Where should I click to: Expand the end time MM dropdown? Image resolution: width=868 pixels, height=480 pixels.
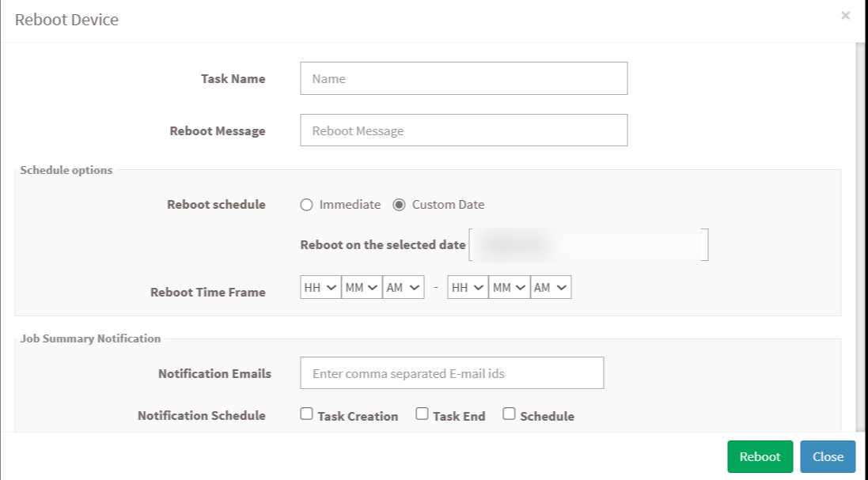pyautogui.click(x=509, y=288)
